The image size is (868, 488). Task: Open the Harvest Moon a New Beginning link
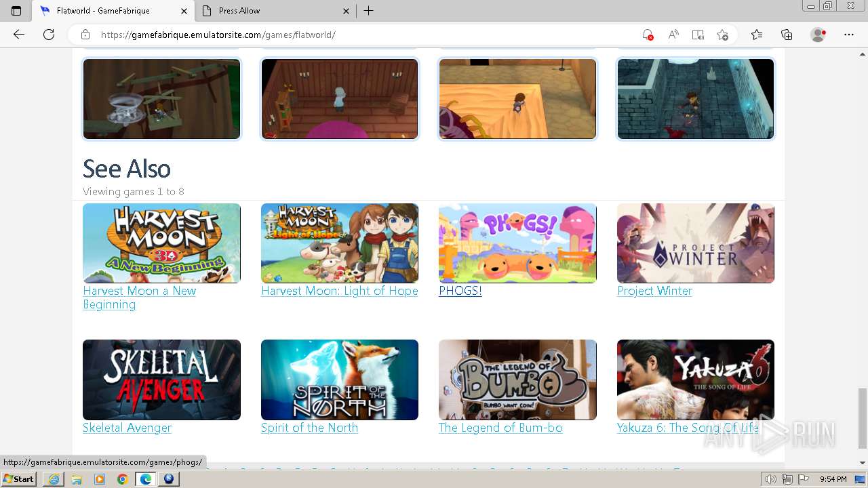tap(139, 298)
